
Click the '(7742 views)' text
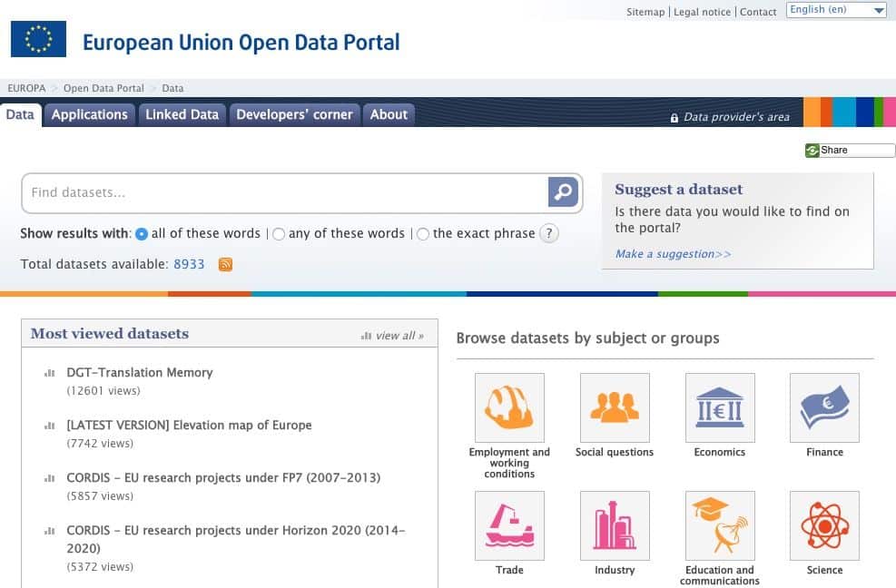[100, 444]
